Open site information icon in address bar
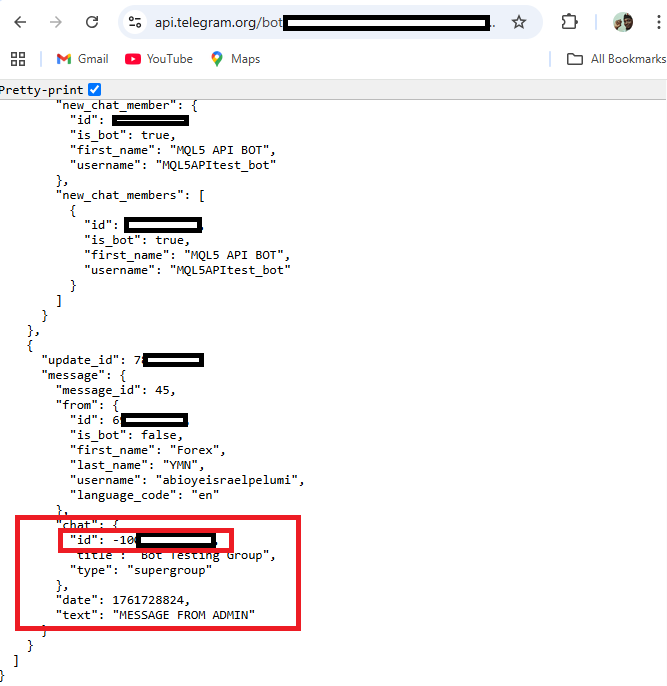The width and height of the screenshot is (667, 686). 135,22
